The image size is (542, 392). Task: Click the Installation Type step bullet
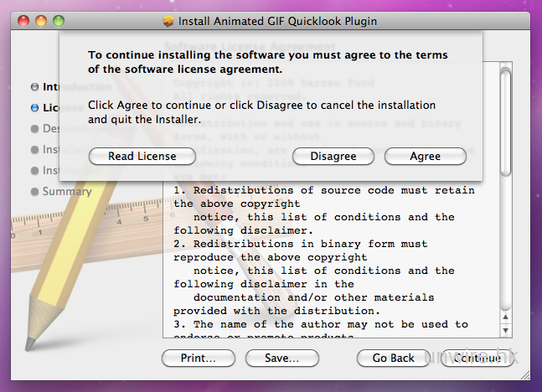[34, 149]
